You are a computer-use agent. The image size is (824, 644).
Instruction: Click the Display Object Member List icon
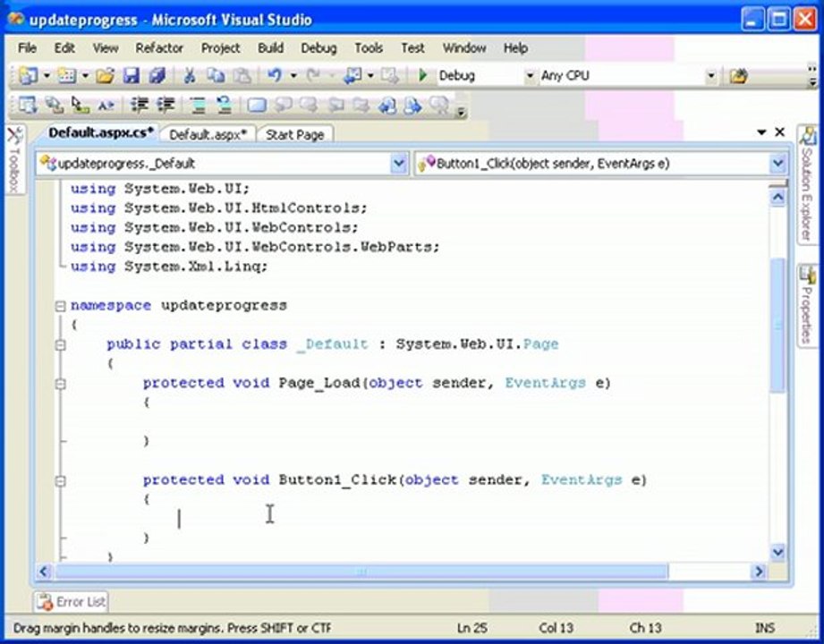tap(28, 105)
